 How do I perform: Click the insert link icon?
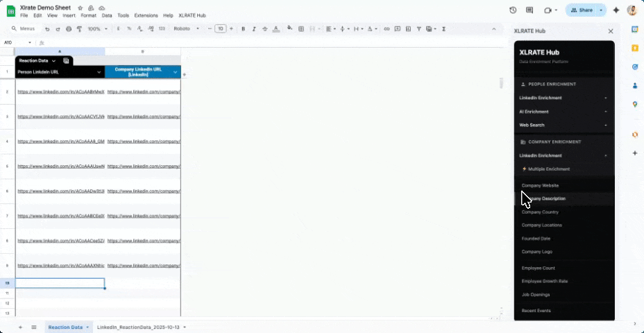(387, 28)
